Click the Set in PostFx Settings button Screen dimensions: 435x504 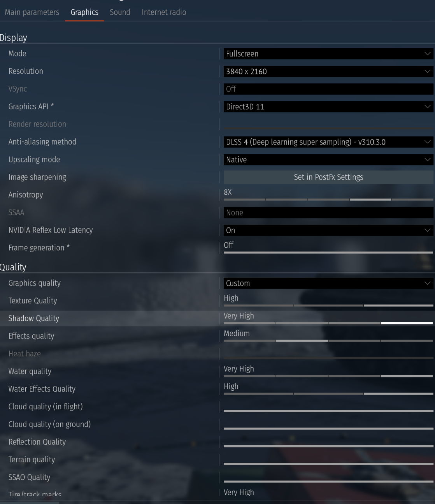(328, 177)
